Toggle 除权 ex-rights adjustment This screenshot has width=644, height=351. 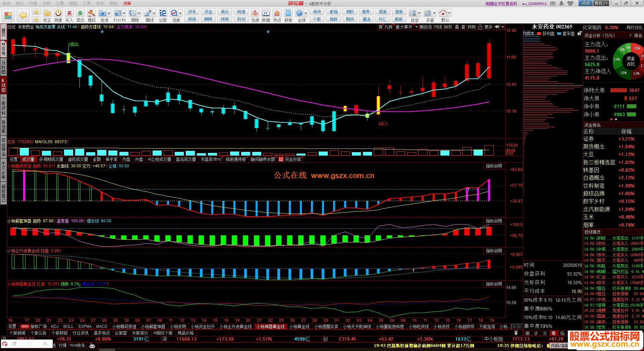(448, 27)
